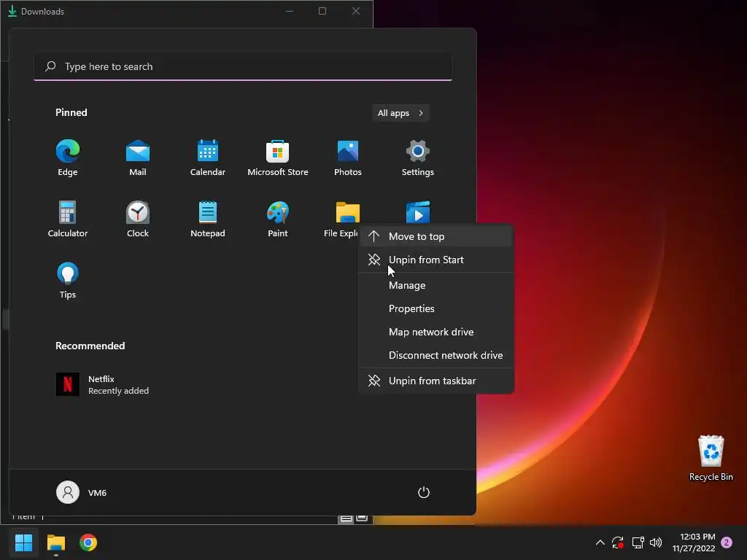The image size is (747, 560).
Task: Launch Chrome from the taskbar
Action: coord(88,542)
